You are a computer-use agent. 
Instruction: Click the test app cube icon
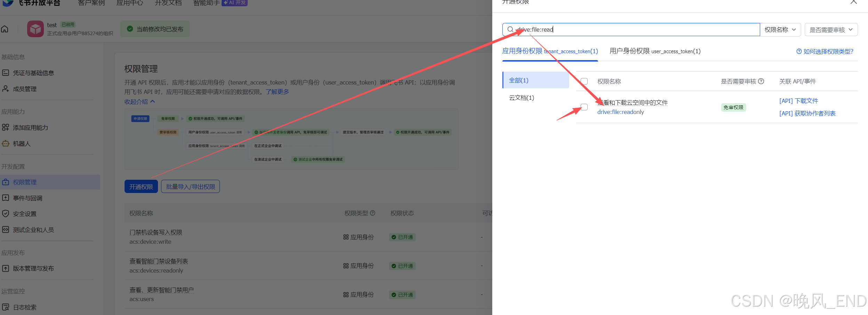35,29
